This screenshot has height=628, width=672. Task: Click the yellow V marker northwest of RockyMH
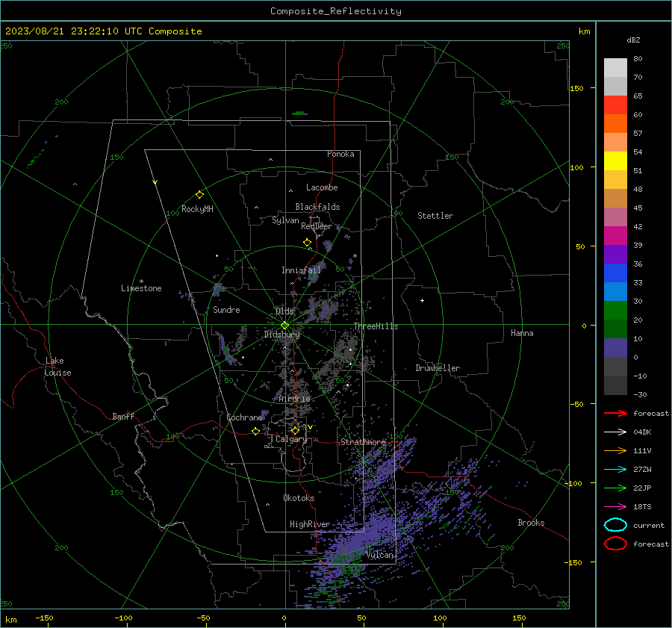155,182
